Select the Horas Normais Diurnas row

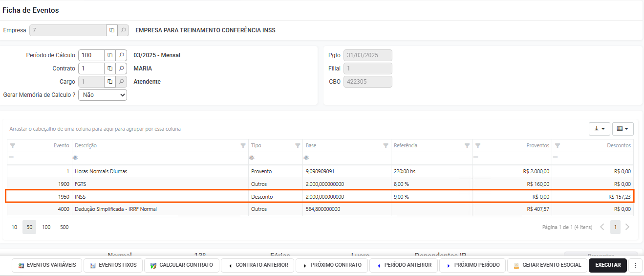320,171
